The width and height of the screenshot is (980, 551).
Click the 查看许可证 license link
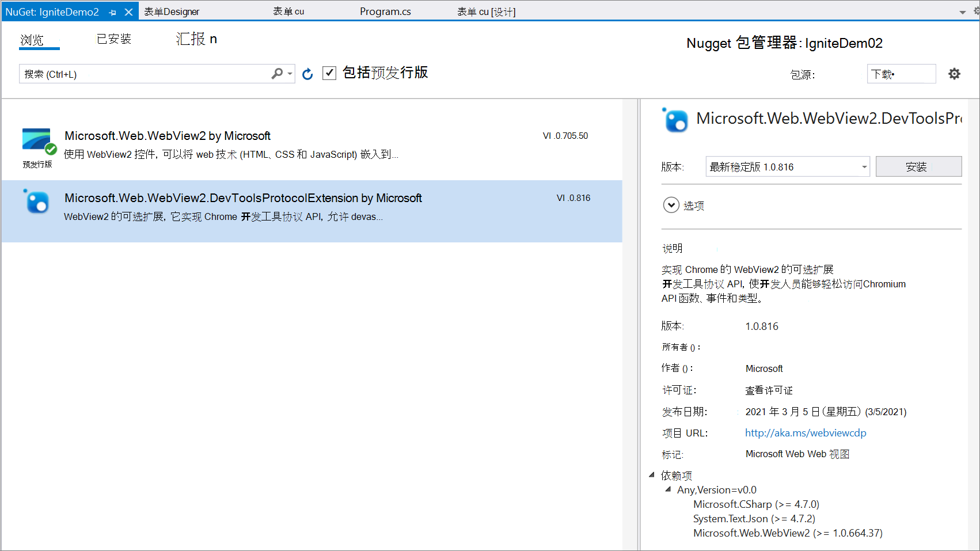pyautogui.click(x=769, y=390)
